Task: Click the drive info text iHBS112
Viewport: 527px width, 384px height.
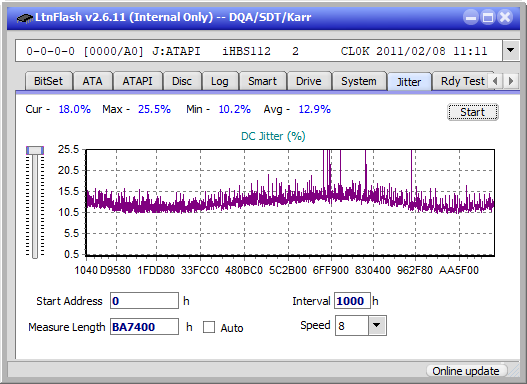Action: point(246,51)
